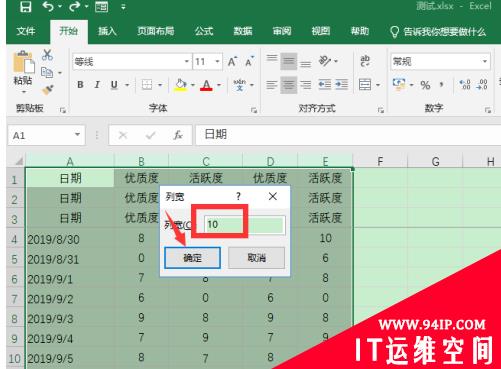Decrease the font size
Viewport: 501px width, 369px height.
coord(249,62)
